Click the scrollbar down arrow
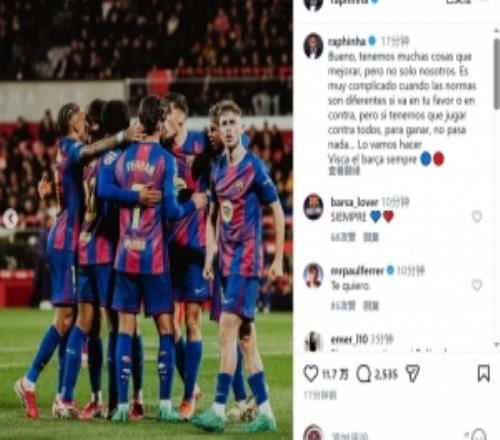500x440 pixels. [x=497, y=344]
